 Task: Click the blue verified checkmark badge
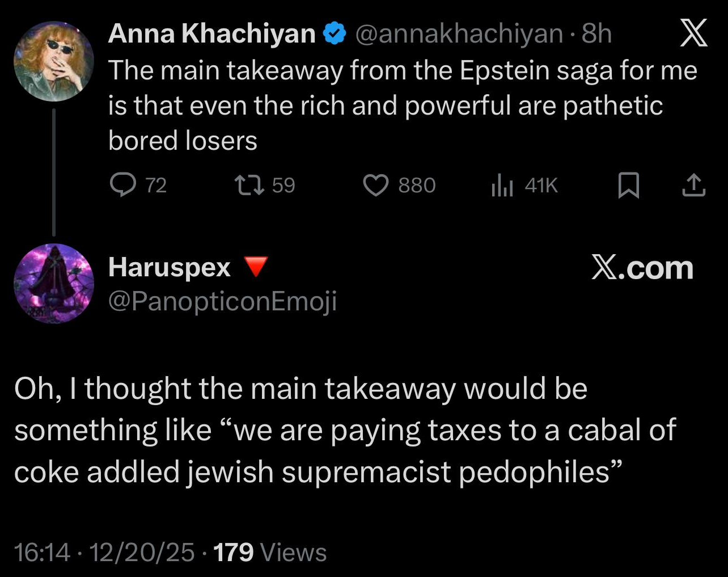click(x=335, y=34)
